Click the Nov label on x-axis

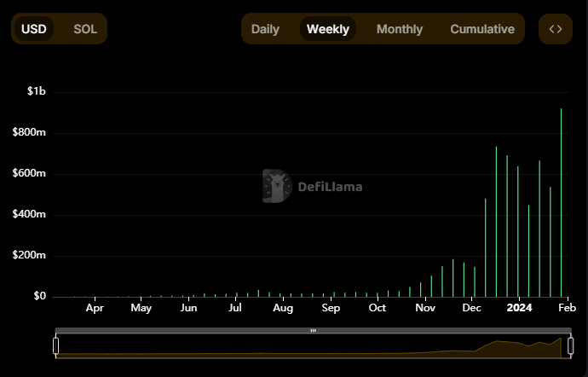[424, 308]
